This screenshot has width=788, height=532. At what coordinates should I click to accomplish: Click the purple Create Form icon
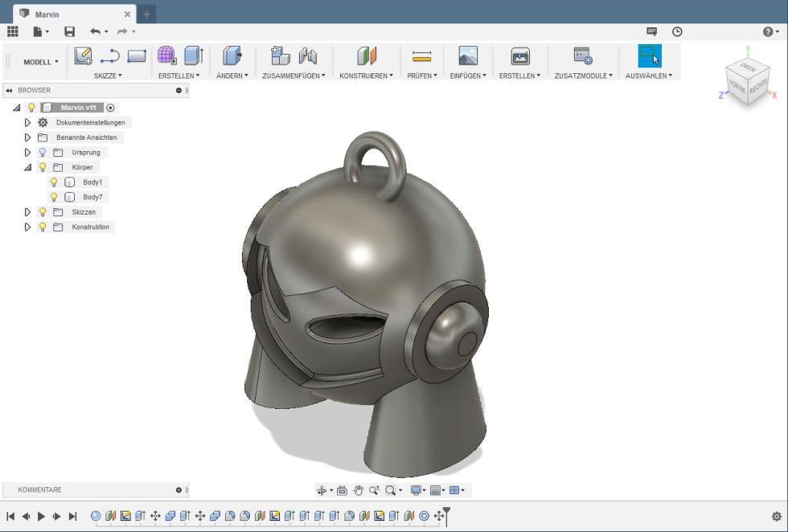[x=167, y=55]
